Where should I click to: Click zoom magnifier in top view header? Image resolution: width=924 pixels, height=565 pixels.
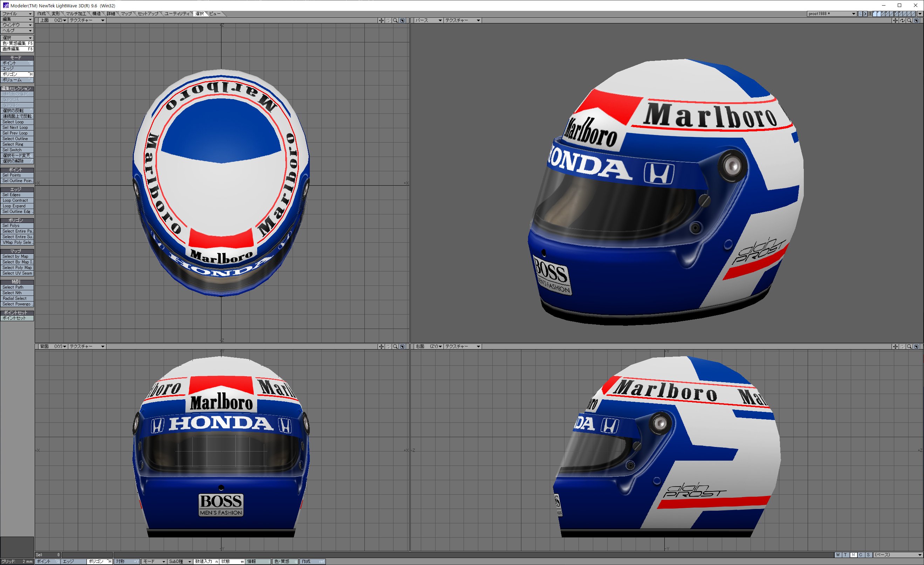(x=395, y=21)
